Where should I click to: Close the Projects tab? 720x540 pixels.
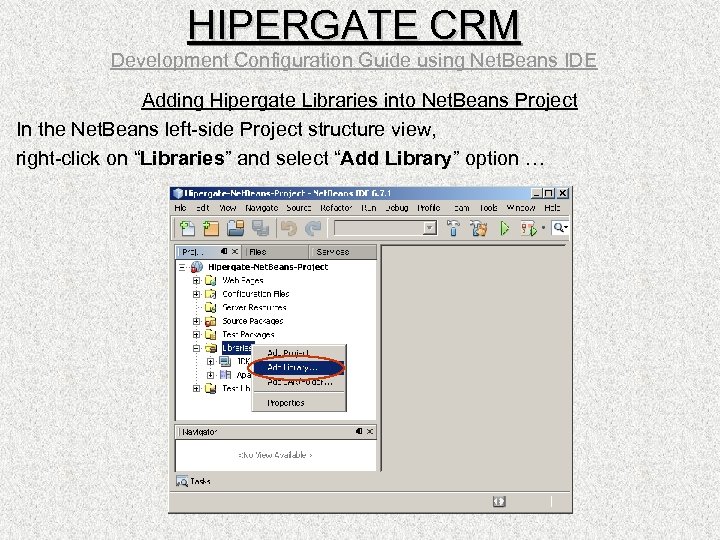coord(235,251)
